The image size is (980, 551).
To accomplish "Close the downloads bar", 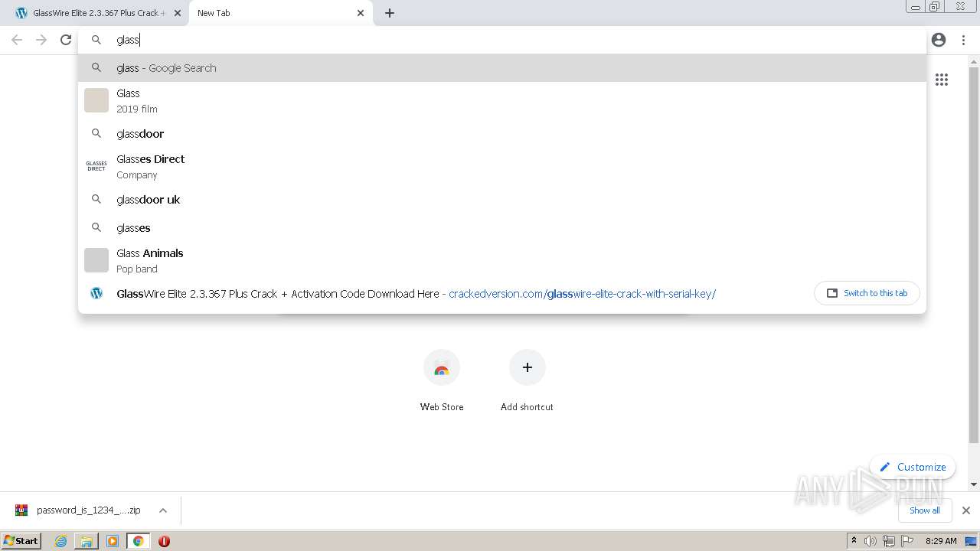I will (965, 510).
